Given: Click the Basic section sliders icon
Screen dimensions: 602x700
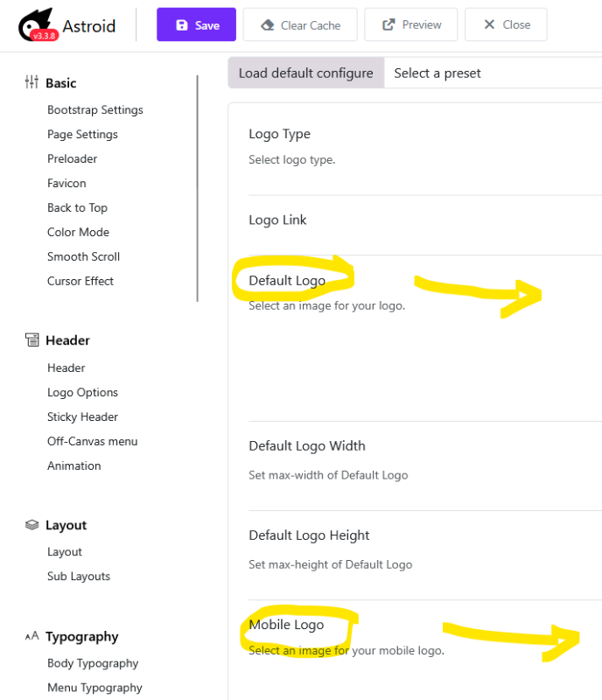Looking at the screenshot, I should click(x=31, y=82).
